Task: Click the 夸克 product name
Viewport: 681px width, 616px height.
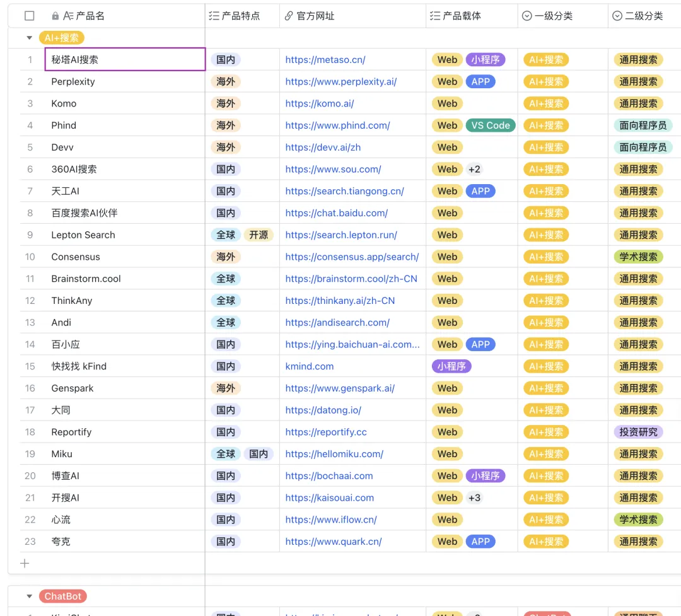Action: point(61,542)
